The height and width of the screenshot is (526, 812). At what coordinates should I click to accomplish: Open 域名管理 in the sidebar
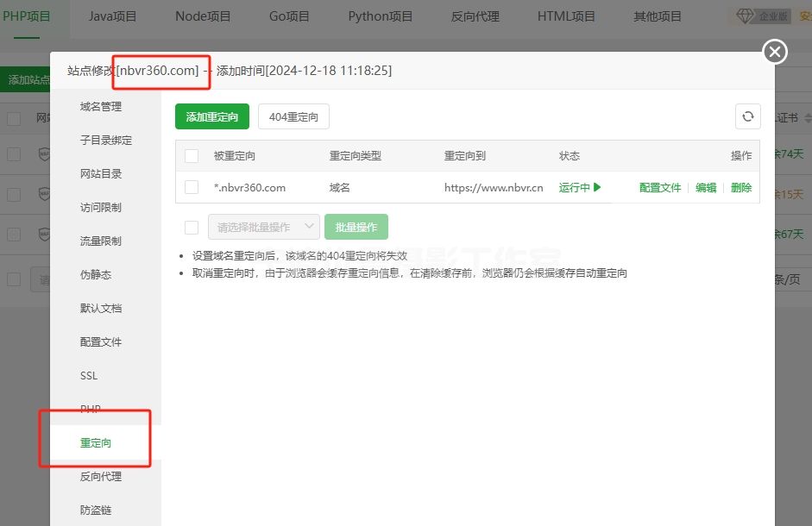tap(101, 107)
